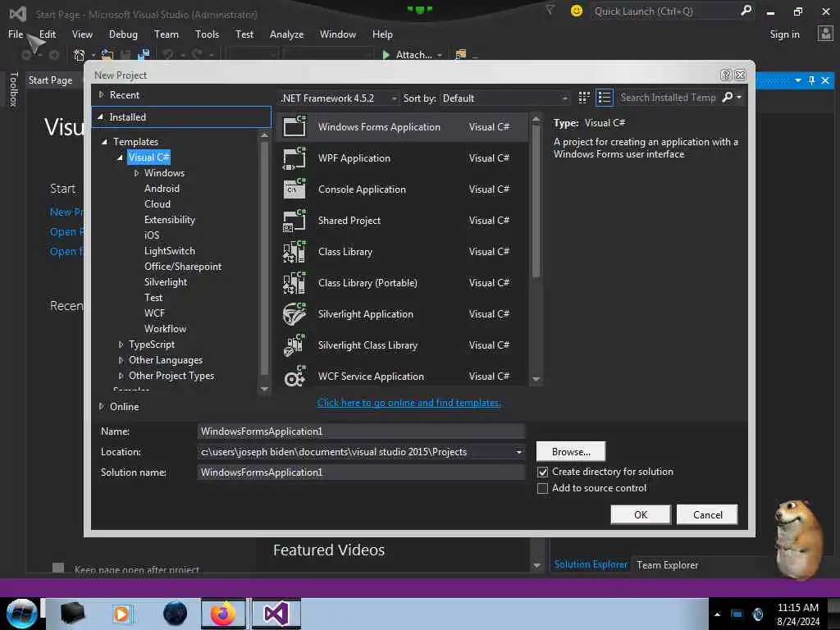Cancel the New Project dialog
This screenshot has height=630, width=840.
click(x=707, y=515)
